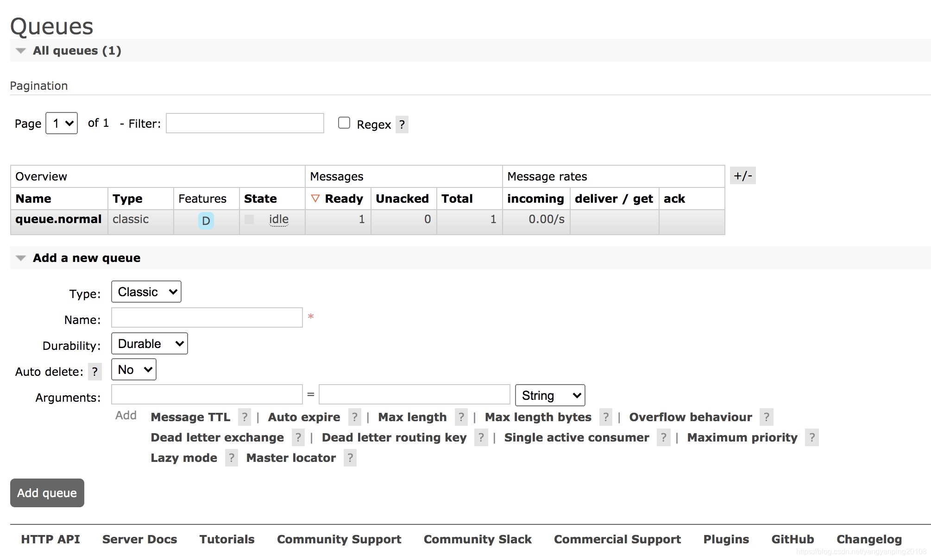Viewport: 931px width, 560px height.
Task: Insert the Maximum priority argument
Action: 742,437
